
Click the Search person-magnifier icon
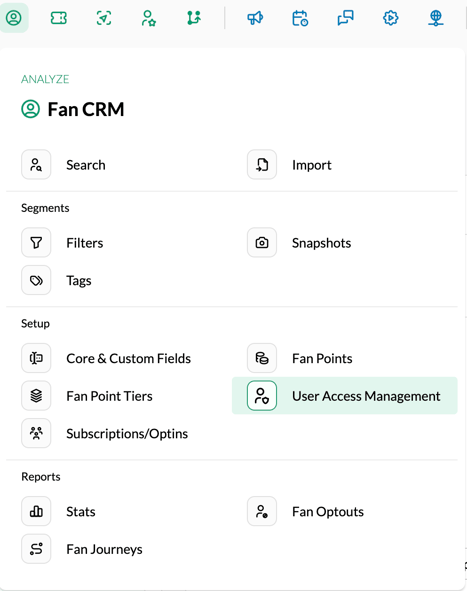pyautogui.click(x=36, y=165)
